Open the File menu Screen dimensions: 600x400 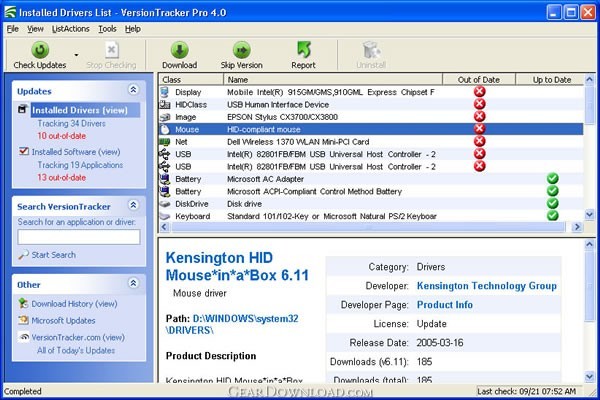tap(13, 29)
